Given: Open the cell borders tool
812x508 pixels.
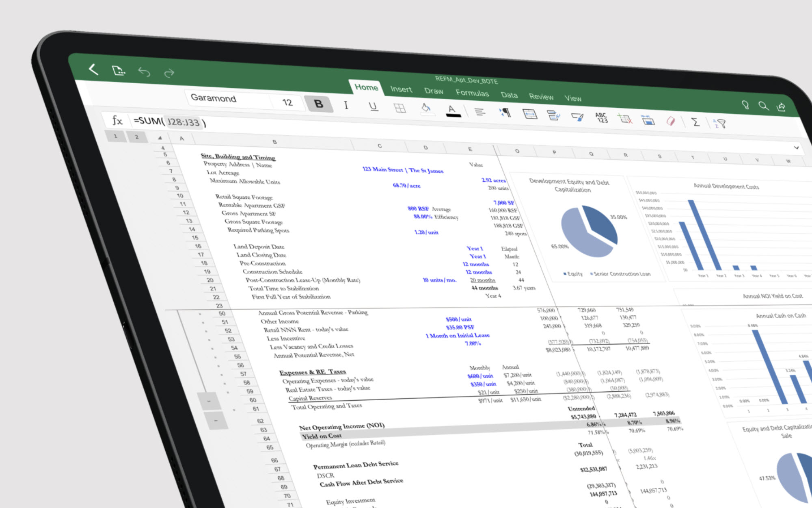Looking at the screenshot, I should coord(400,108).
